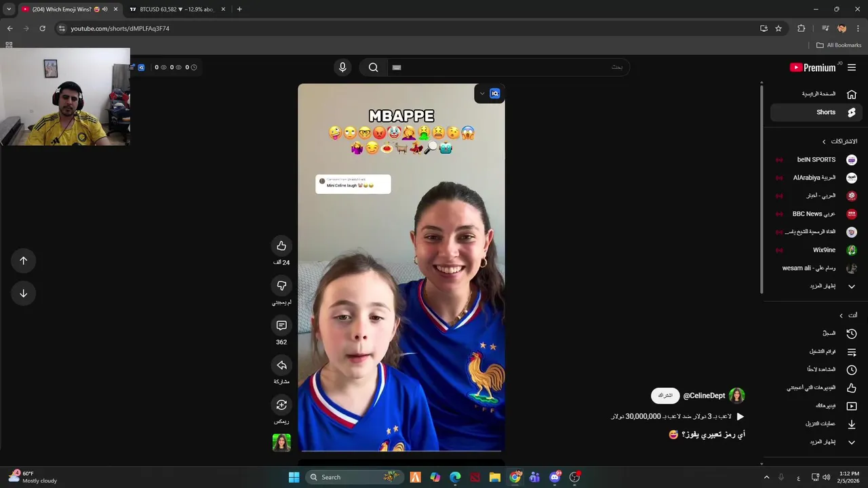Reload the current page

pyautogui.click(x=42, y=28)
